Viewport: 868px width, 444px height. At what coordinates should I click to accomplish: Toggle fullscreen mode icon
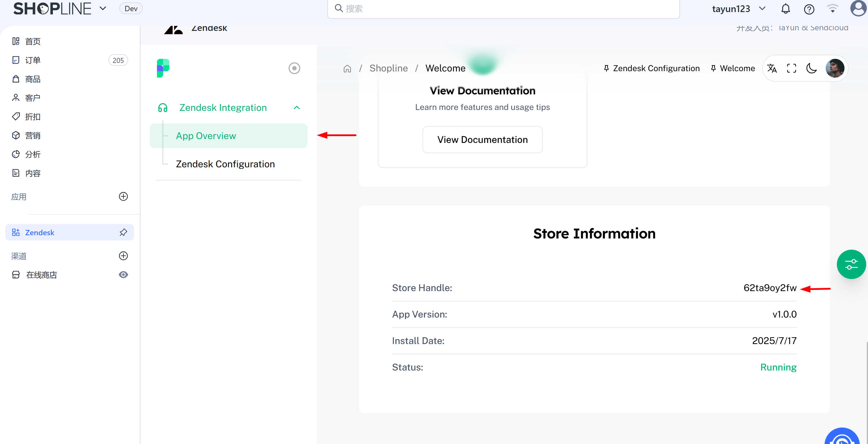[x=792, y=68]
